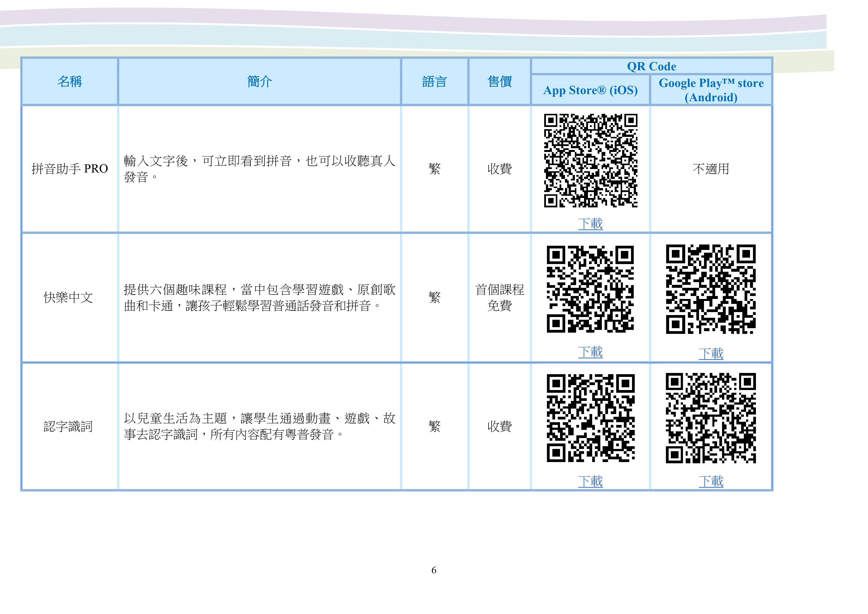The width and height of the screenshot is (868, 614).
Task: Click the 拼音助手 PRO iOS QR code
Action: click(x=590, y=160)
